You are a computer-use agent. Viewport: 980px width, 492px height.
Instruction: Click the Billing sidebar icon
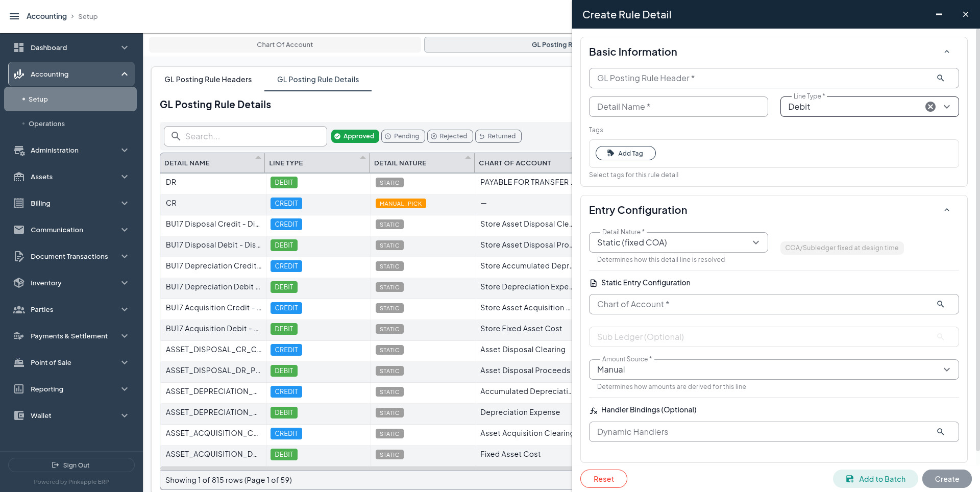pos(19,204)
